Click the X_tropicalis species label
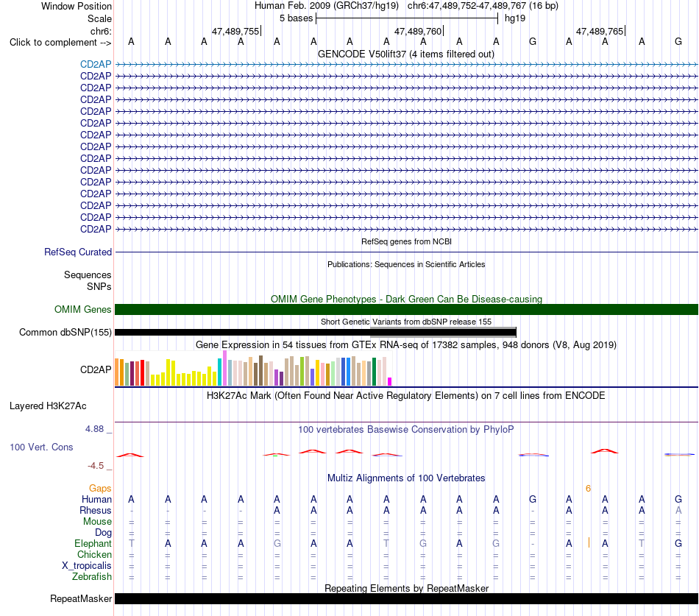 [x=87, y=566]
